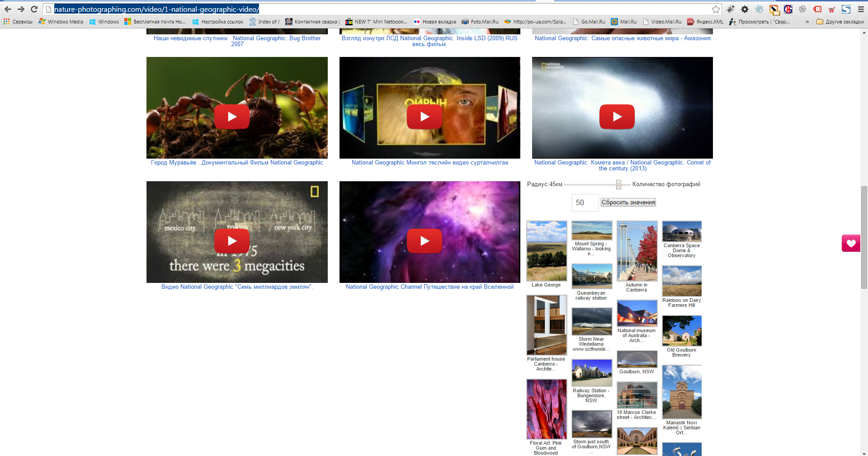Viewport: 868px width, 456px height.
Task: Open the Goulburn, NSW rainbow thumbnail
Action: pyautogui.click(x=637, y=359)
